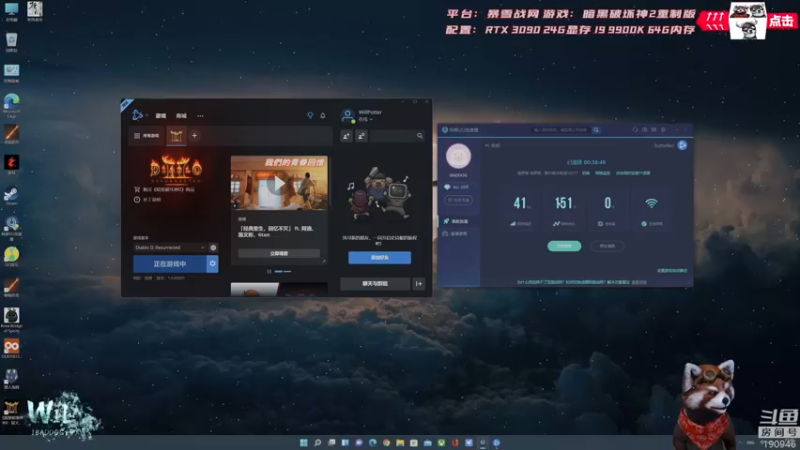
Task: Open Windows Start menu on taskbar
Action: (304, 442)
